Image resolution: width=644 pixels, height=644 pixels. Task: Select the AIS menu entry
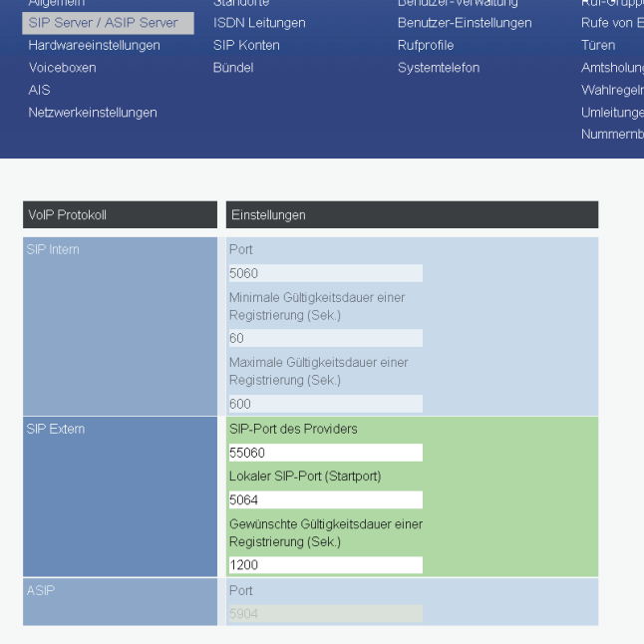39,91
